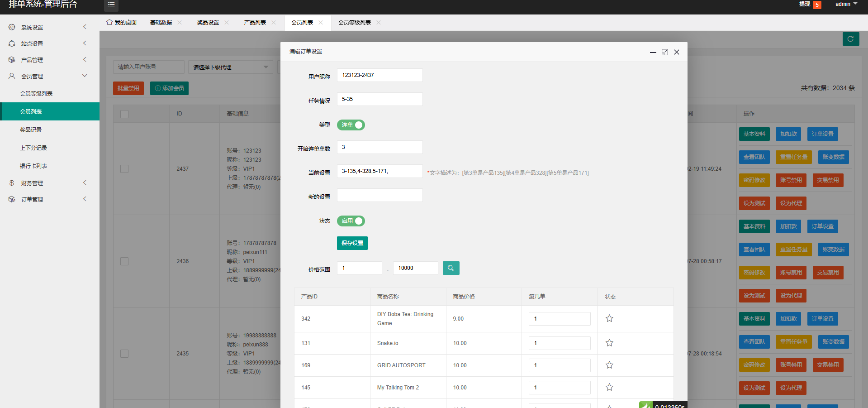This screenshot has height=408, width=868.
Task: Click star icon for GRID AUTOSPORT
Action: coord(609,365)
